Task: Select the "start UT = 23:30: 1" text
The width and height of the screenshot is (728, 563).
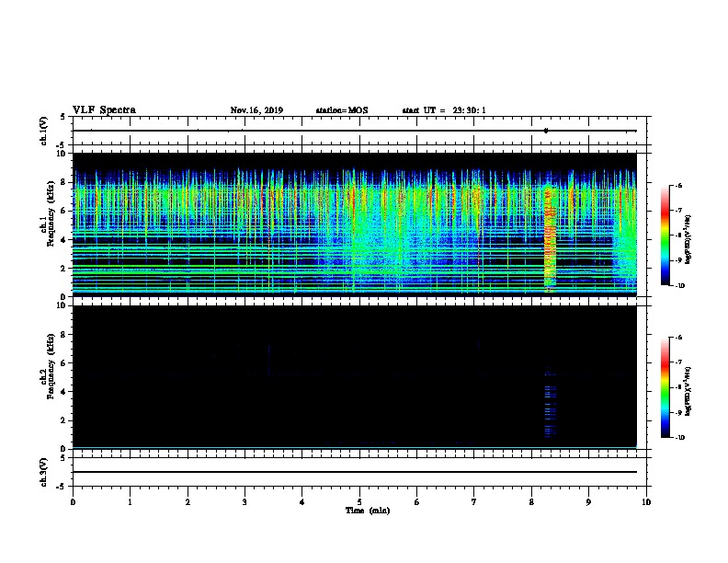Action: pos(444,110)
